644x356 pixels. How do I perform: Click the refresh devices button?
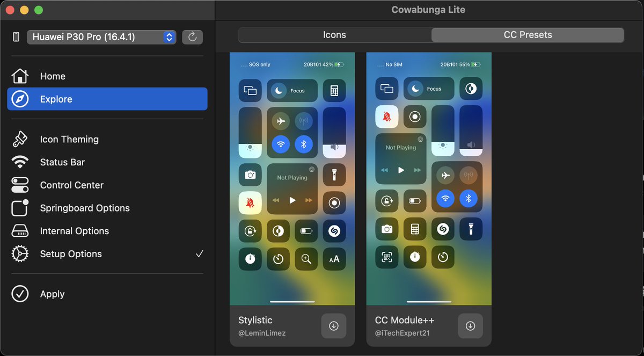(x=193, y=37)
